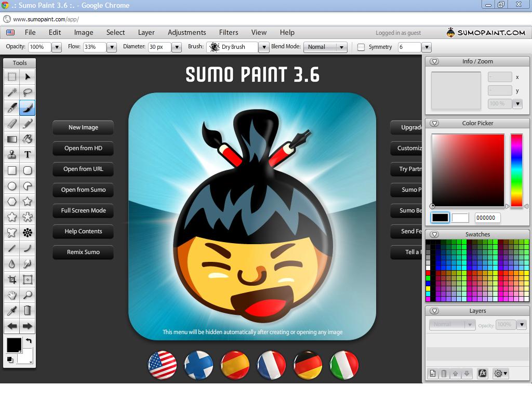Select the Brush tool
Screen dimensions: 532x399
29,108
